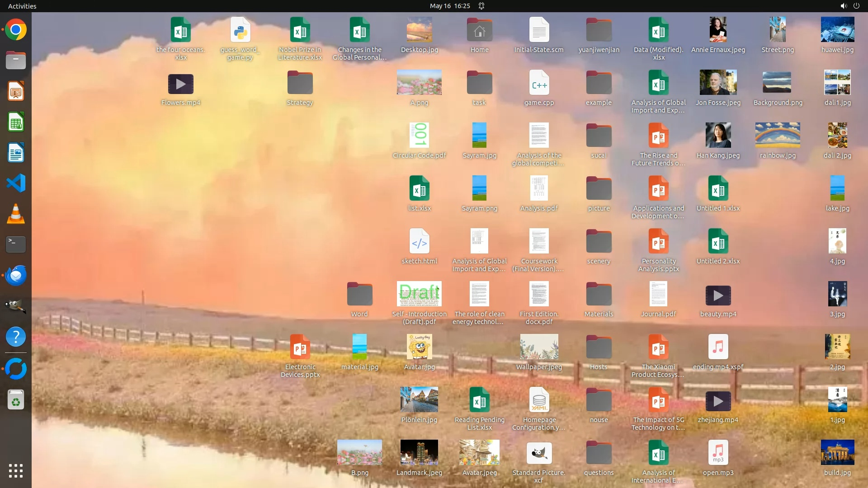Image resolution: width=868 pixels, height=488 pixels.
Task: Select the Landmark.jpeg thumbnail
Action: tap(419, 452)
